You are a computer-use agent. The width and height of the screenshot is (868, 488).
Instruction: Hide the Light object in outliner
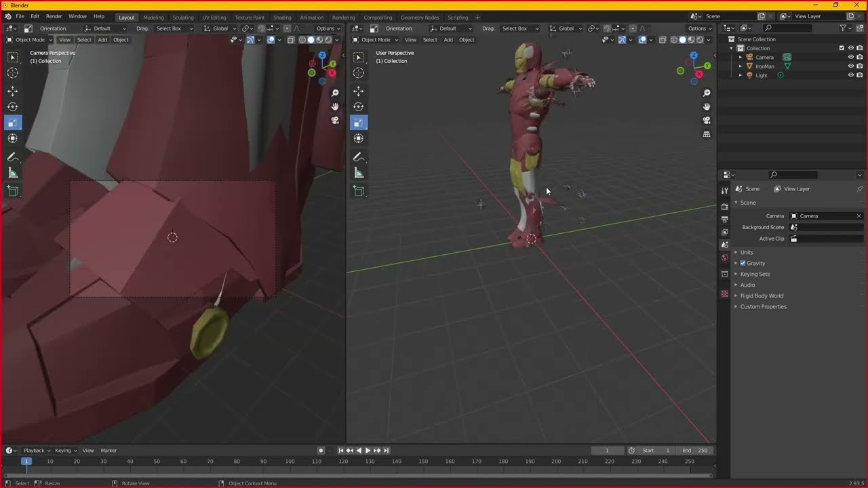850,75
